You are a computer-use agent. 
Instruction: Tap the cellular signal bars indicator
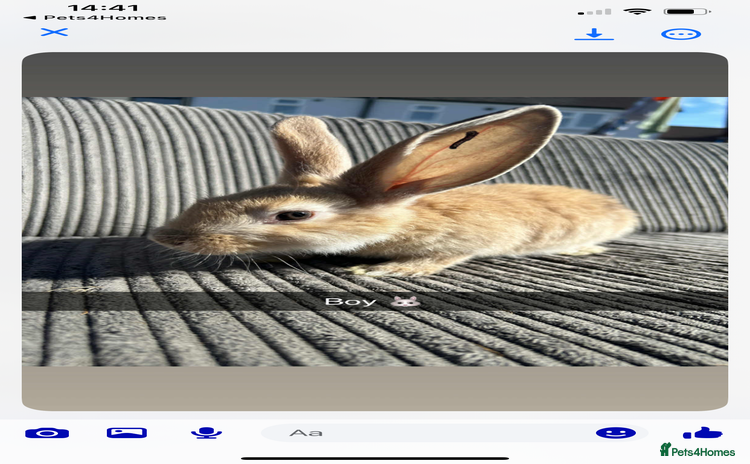595,11
